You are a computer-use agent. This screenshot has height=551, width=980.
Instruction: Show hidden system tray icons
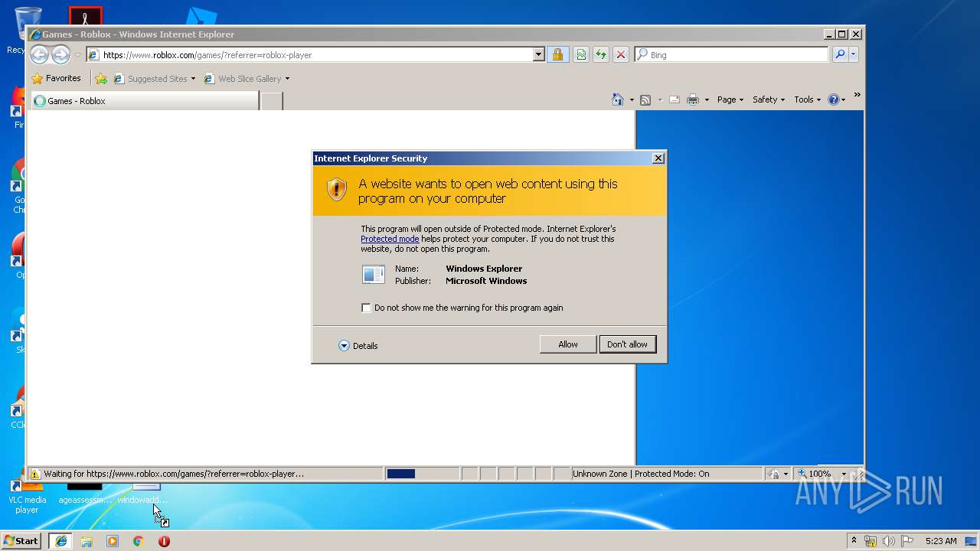tap(854, 541)
